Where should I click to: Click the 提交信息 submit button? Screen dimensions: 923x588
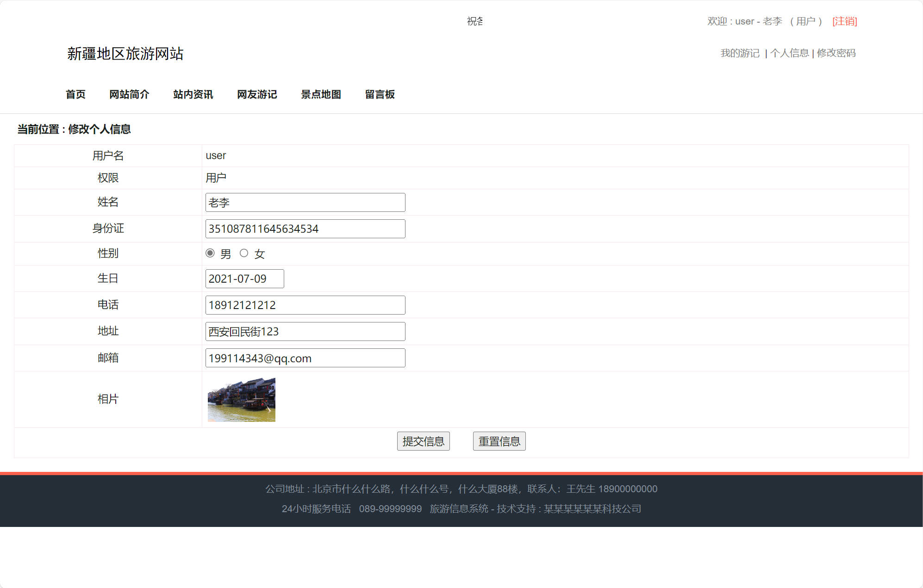[423, 441]
